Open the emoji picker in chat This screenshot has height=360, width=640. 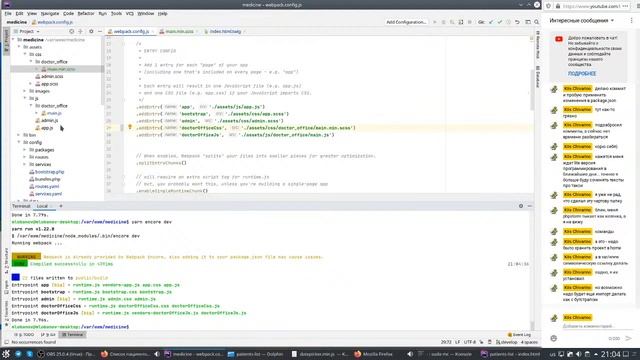553,338
